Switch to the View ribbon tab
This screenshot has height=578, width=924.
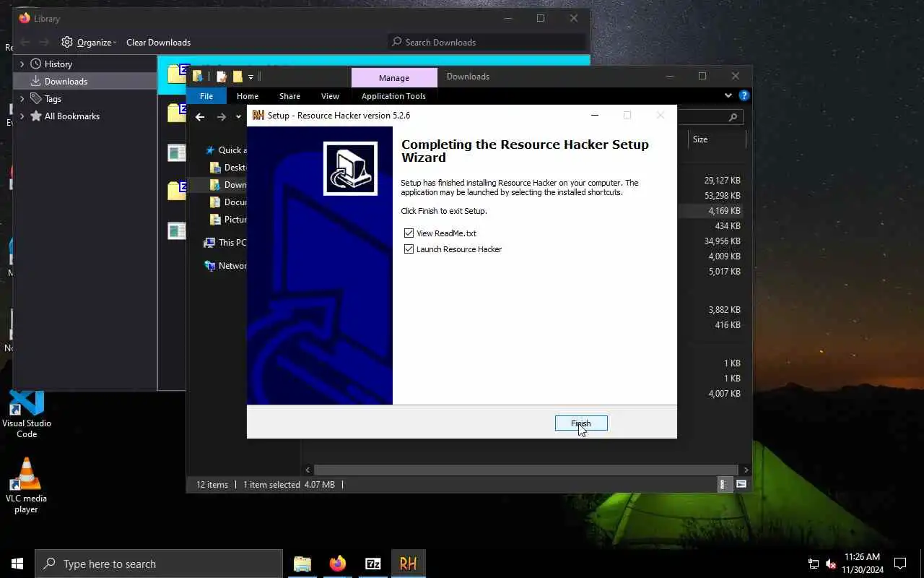tap(330, 96)
